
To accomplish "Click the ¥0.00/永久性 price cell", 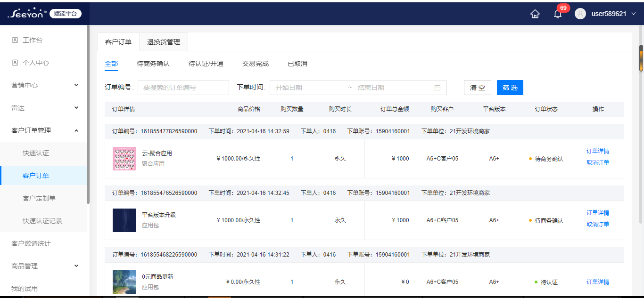I will click(x=243, y=282).
